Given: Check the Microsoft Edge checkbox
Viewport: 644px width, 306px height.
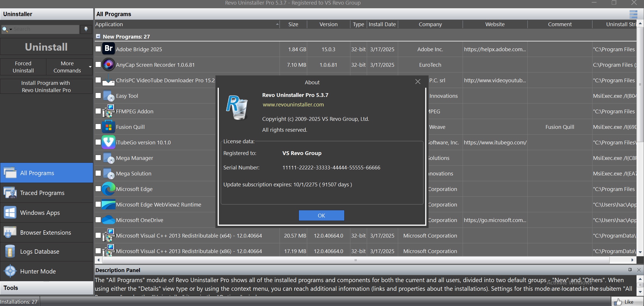Looking at the screenshot, I should 98,189.
